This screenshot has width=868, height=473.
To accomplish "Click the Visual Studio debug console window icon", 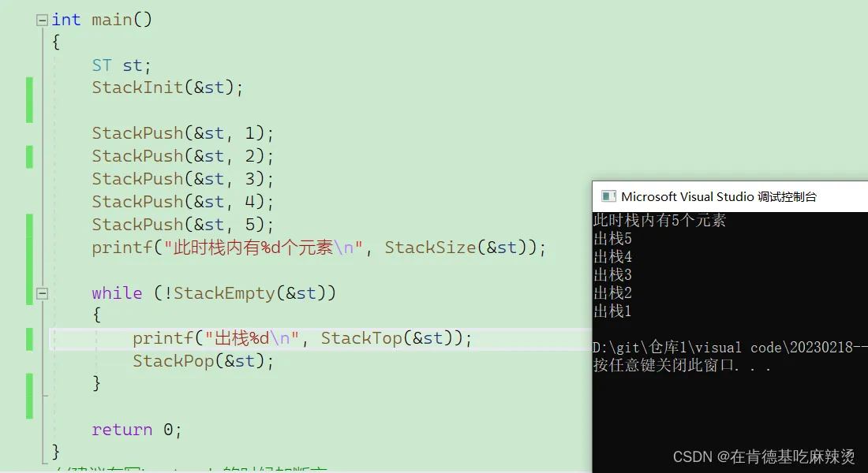I will (608, 196).
